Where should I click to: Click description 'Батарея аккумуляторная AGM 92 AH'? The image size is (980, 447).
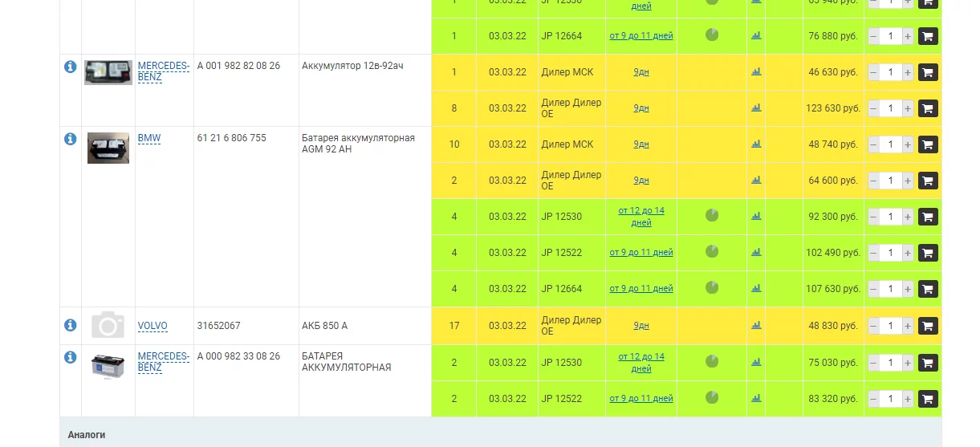point(358,144)
